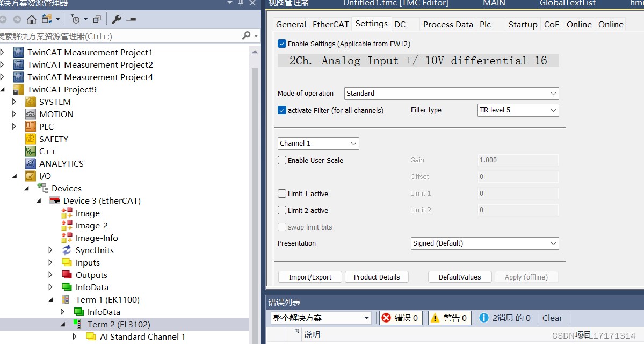644x344 pixels.
Task: Switch to the Online tab
Action: click(x=611, y=24)
